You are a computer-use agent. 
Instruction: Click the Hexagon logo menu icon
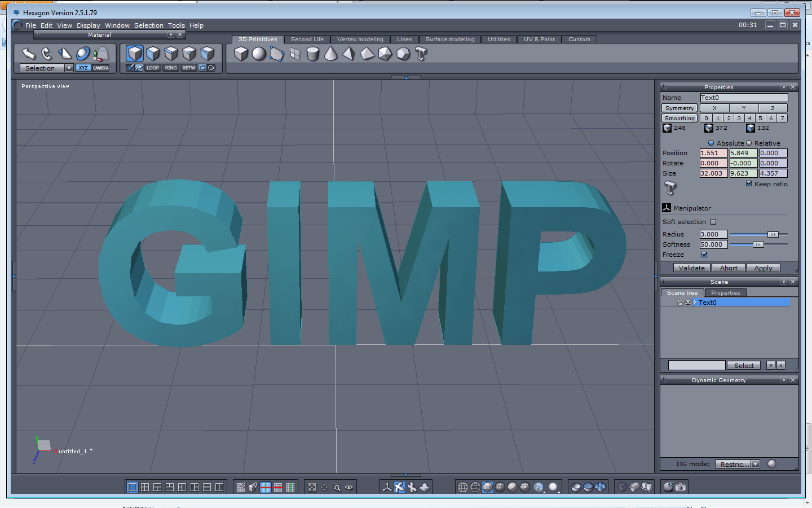[17, 25]
